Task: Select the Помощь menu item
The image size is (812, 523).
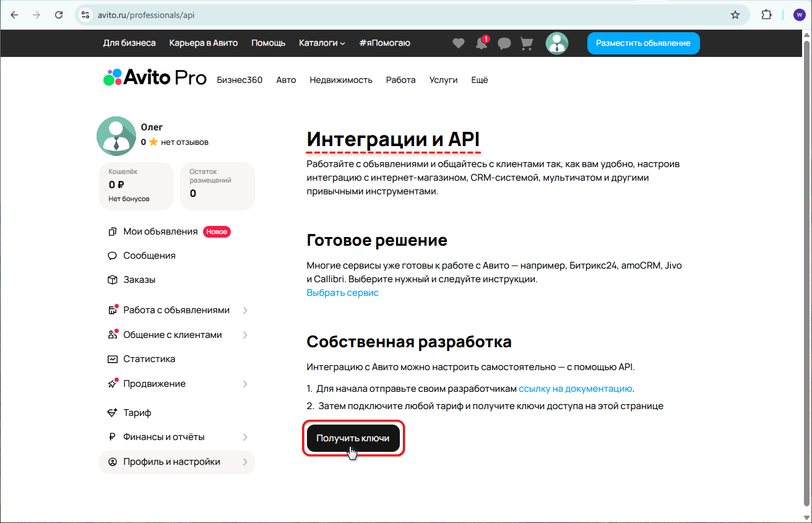Action: tap(268, 43)
